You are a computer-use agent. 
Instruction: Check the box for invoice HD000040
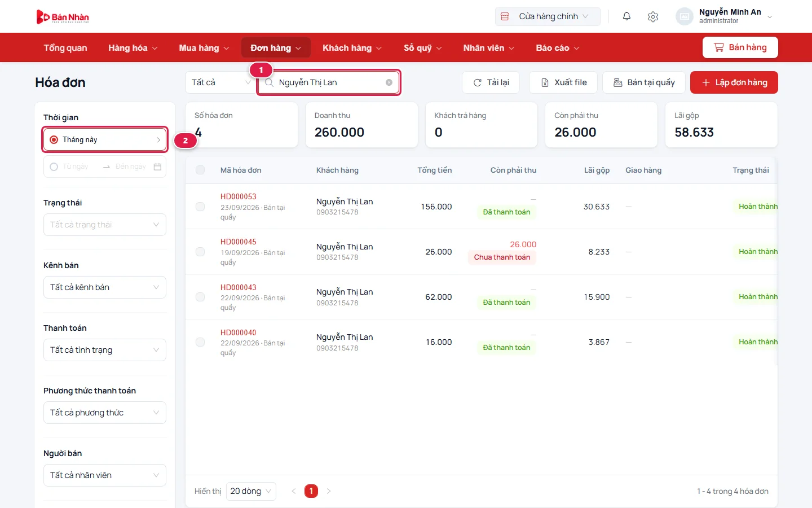click(200, 342)
